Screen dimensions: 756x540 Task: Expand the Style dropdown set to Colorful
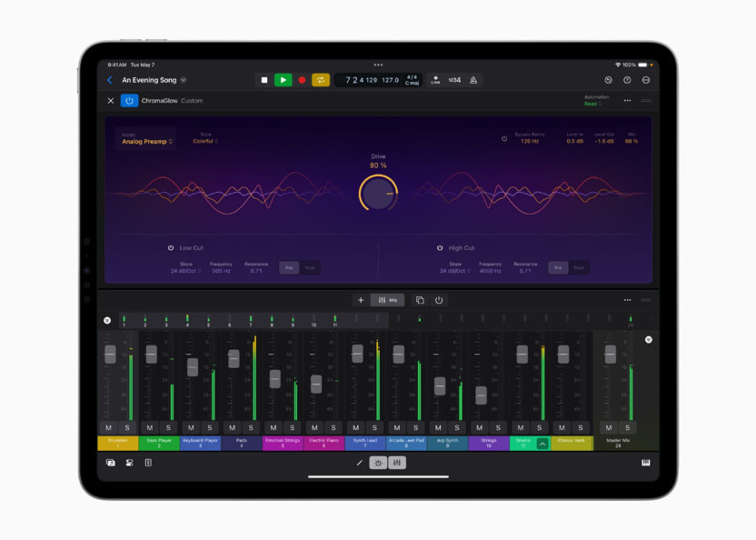pyautogui.click(x=205, y=141)
